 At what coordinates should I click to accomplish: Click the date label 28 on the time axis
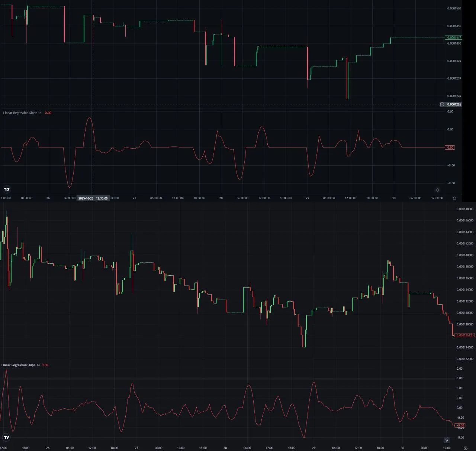click(x=221, y=198)
